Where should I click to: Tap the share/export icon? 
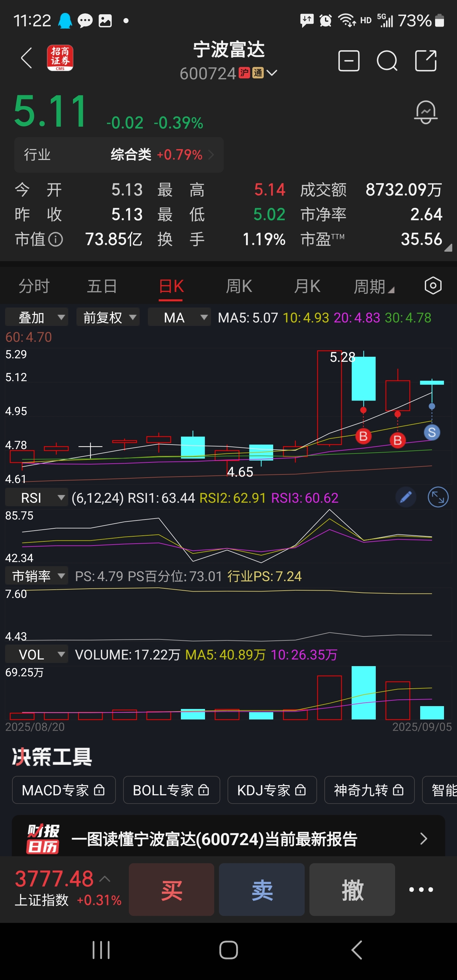point(425,61)
